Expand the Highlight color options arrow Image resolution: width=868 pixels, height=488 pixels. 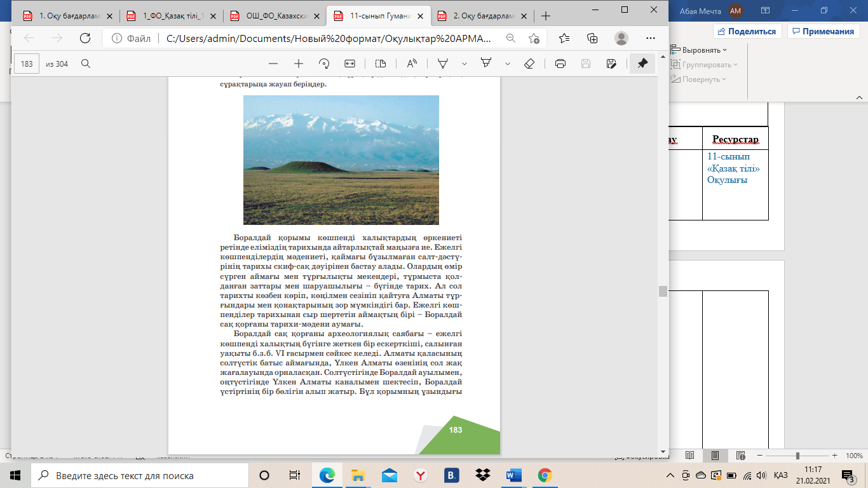point(508,64)
